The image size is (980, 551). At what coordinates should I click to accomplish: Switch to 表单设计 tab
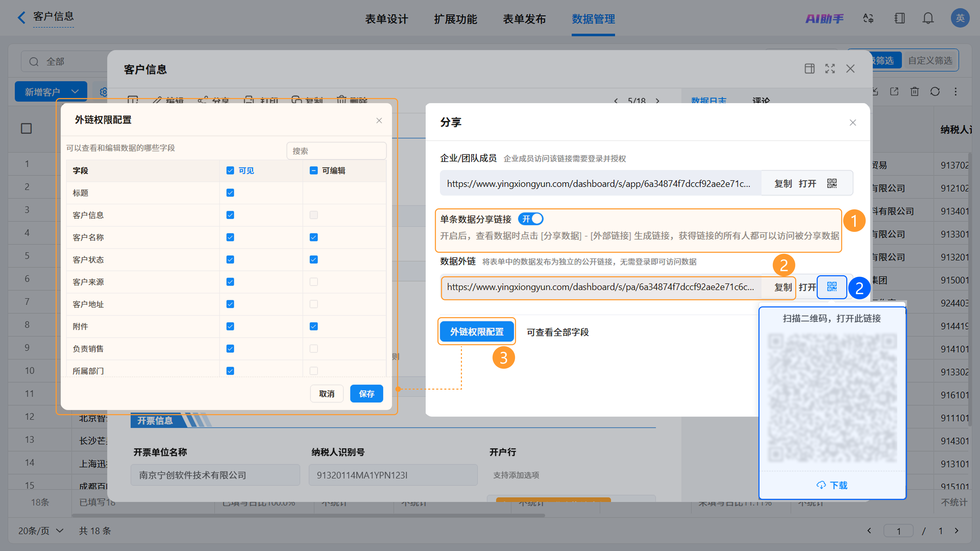(x=387, y=19)
